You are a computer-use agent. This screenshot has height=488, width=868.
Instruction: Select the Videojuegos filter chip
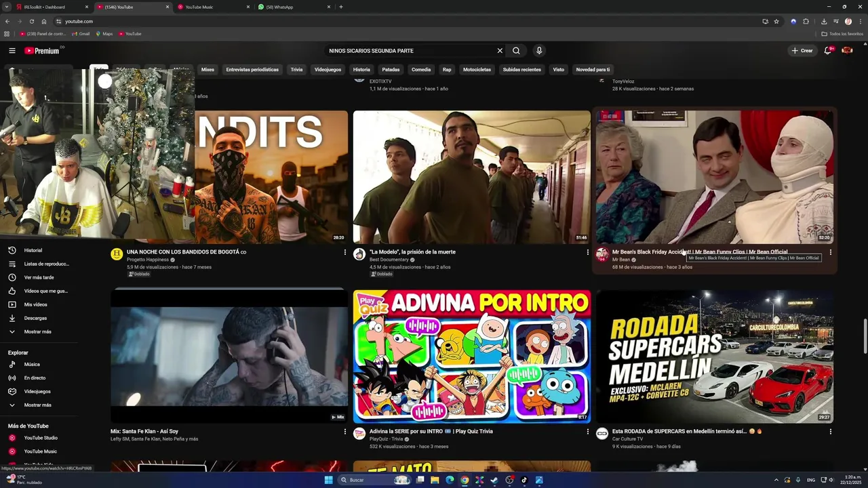(328, 69)
